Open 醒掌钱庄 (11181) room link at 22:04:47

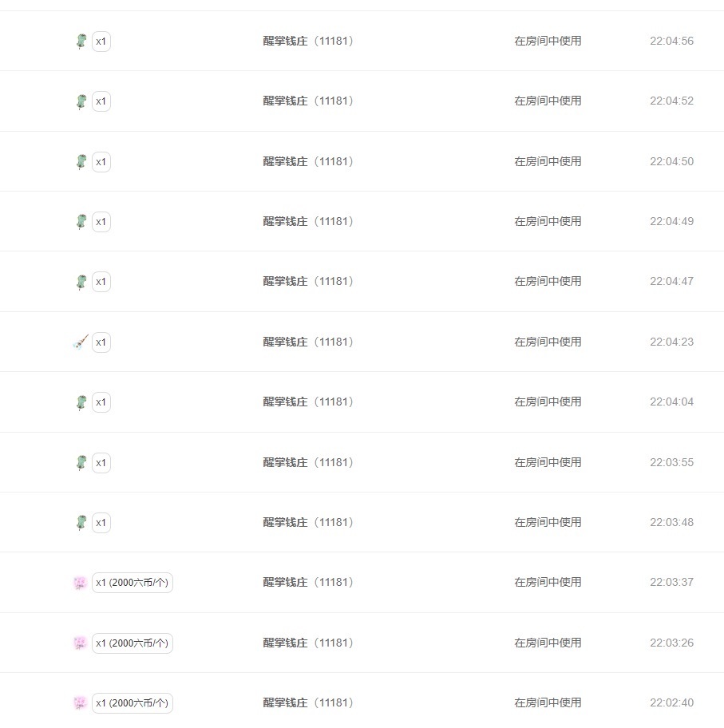[308, 281]
